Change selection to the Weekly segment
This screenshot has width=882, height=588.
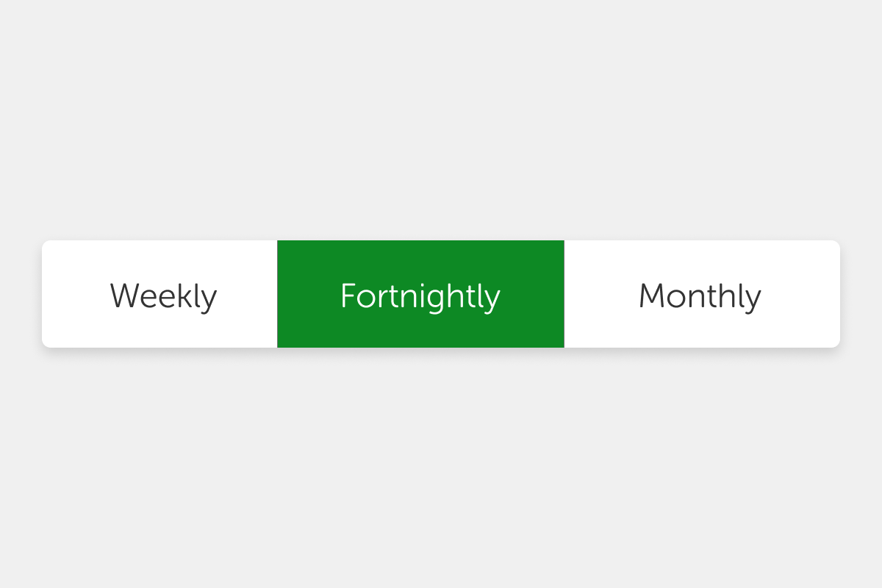pos(163,295)
